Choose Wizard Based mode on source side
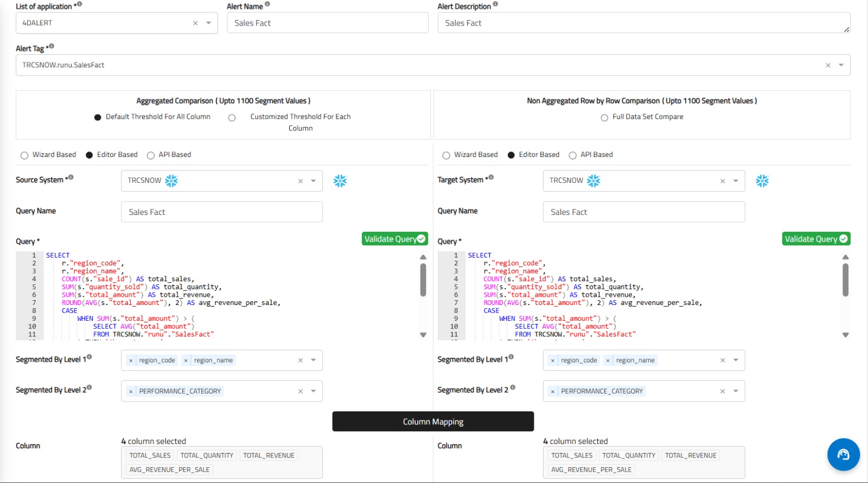This screenshot has height=483, width=868. [x=24, y=155]
